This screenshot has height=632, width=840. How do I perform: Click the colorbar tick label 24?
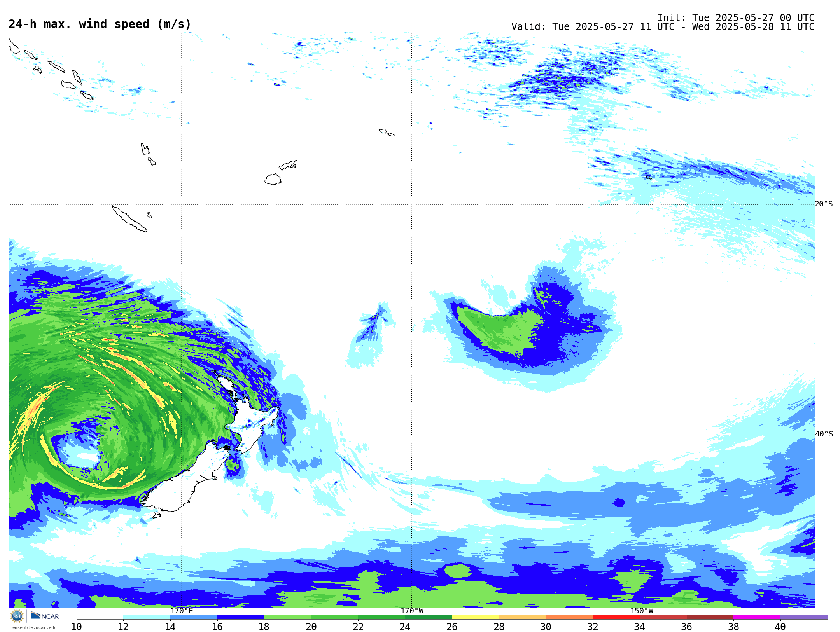[x=405, y=627]
